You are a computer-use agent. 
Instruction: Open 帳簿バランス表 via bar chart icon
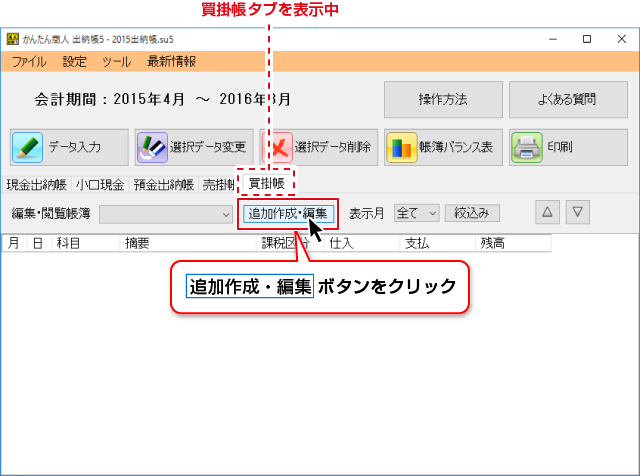[402, 147]
